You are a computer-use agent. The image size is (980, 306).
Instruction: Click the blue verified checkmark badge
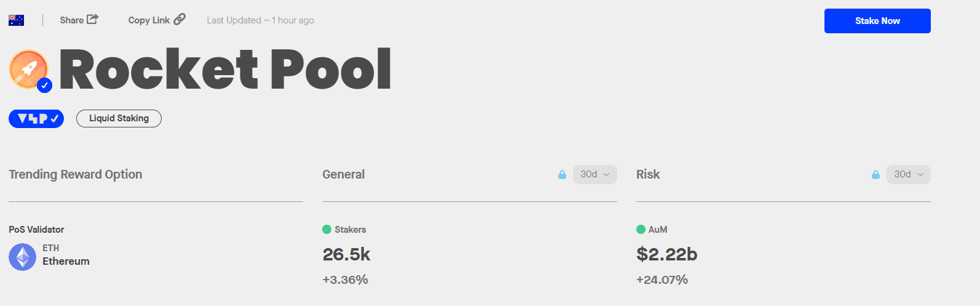coord(44,86)
